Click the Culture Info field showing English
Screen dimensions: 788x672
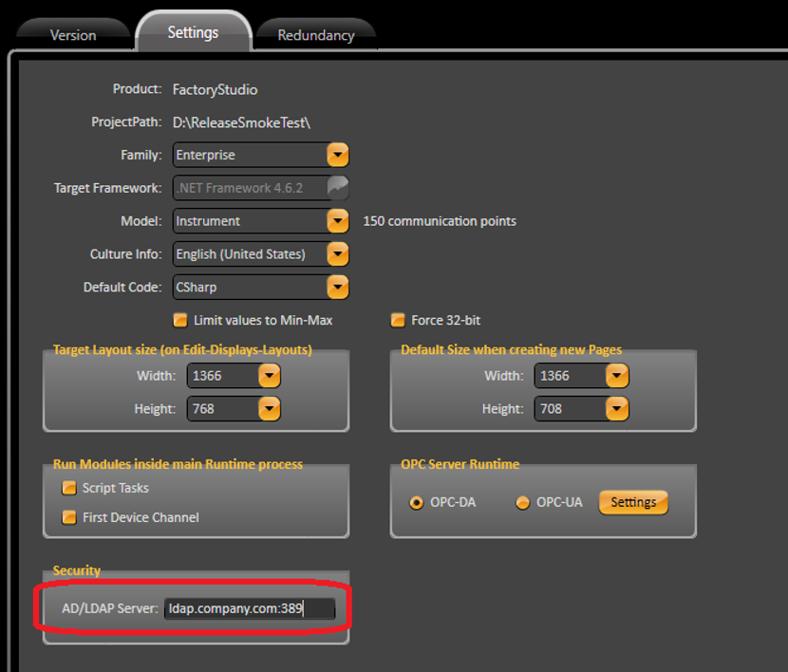tap(261, 254)
